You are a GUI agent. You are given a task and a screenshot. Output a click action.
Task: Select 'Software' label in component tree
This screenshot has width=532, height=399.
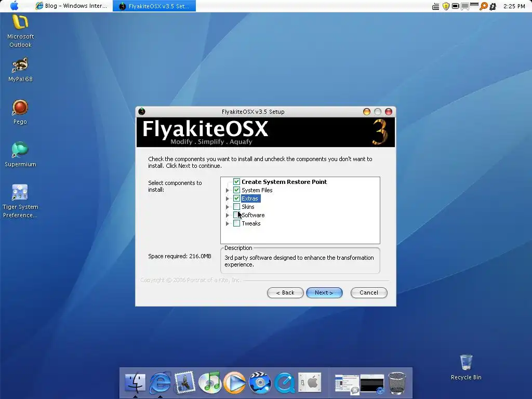tap(253, 215)
